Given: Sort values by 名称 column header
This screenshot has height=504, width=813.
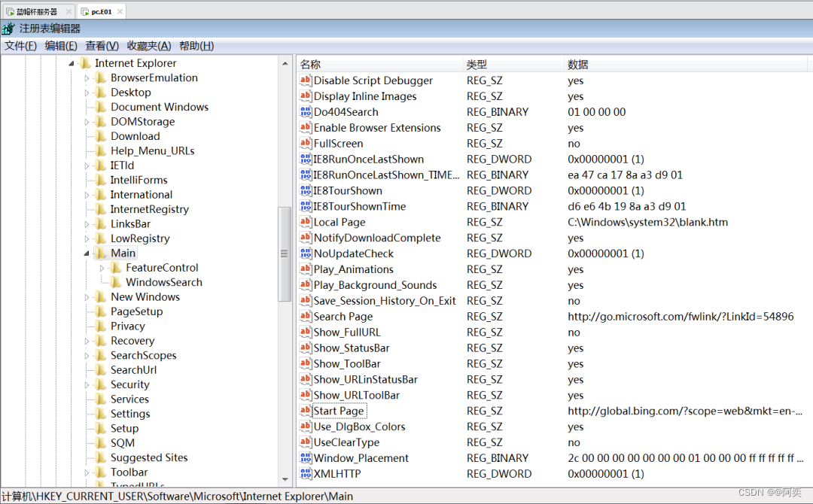Looking at the screenshot, I should (380, 64).
